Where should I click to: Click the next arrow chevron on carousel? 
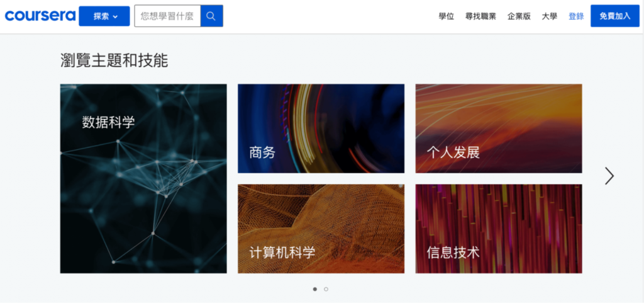coord(609,176)
